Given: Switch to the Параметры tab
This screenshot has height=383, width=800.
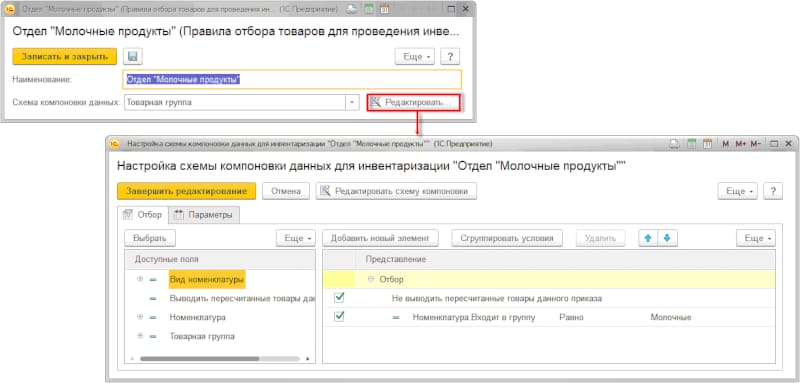Looking at the screenshot, I should tap(204, 215).
